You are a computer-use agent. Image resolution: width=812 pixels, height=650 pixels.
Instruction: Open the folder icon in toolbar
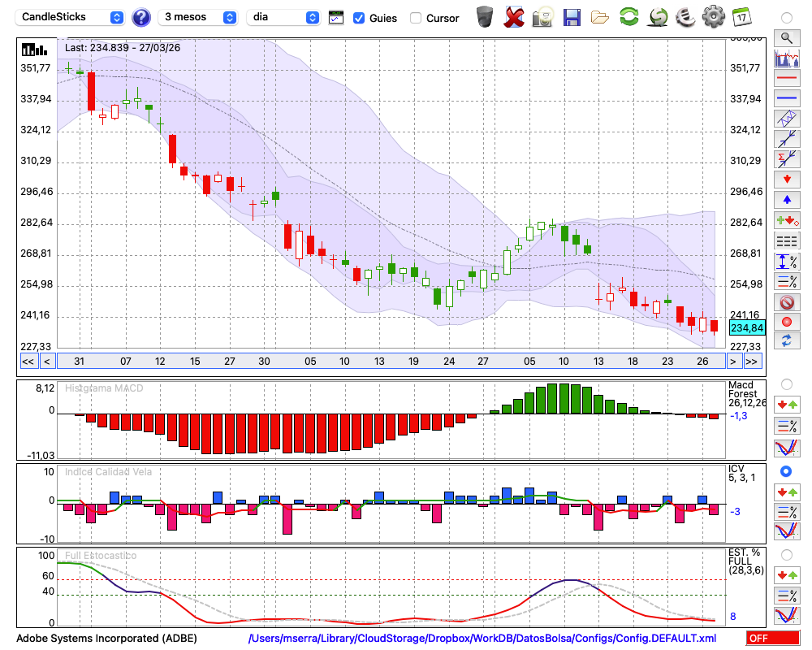(x=600, y=17)
